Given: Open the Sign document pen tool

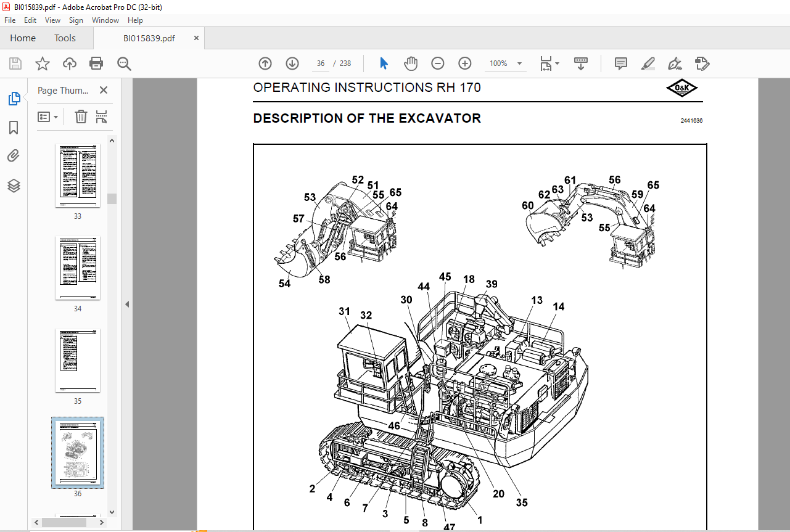Looking at the screenshot, I should click(x=675, y=63).
